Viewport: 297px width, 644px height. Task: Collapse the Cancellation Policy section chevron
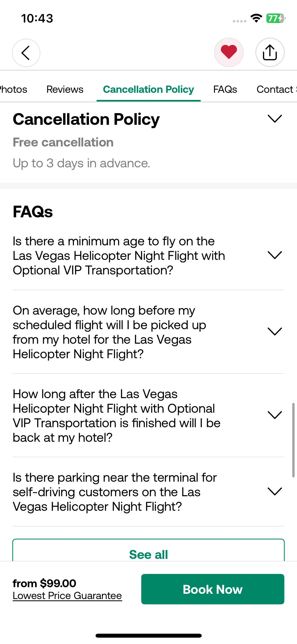275,118
